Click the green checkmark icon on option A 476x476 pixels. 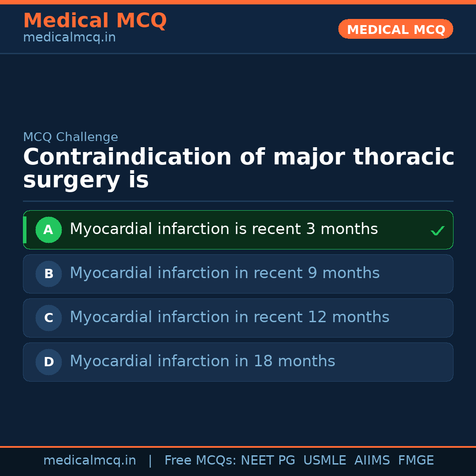pos(437,231)
